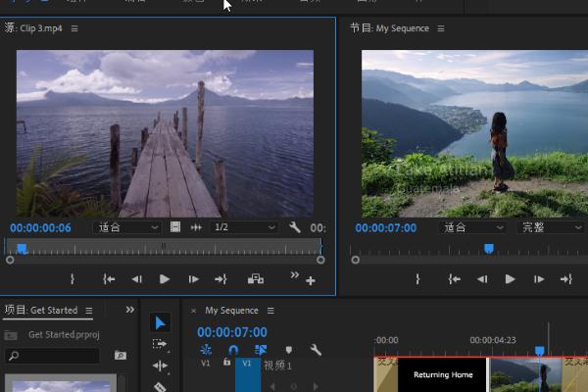This screenshot has height=392, width=588.
Task: Expand the Project panel overflow chevrons
Action: (129, 310)
